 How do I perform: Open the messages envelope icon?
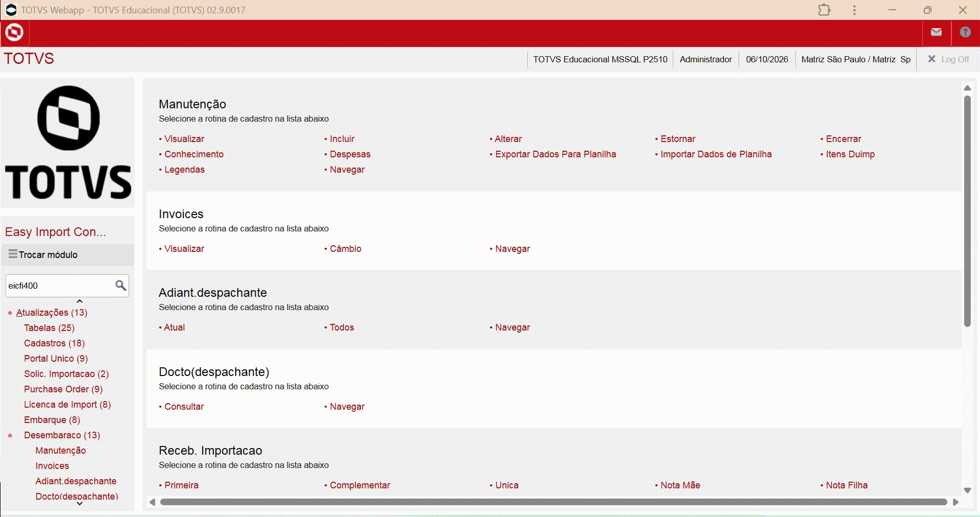[936, 32]
